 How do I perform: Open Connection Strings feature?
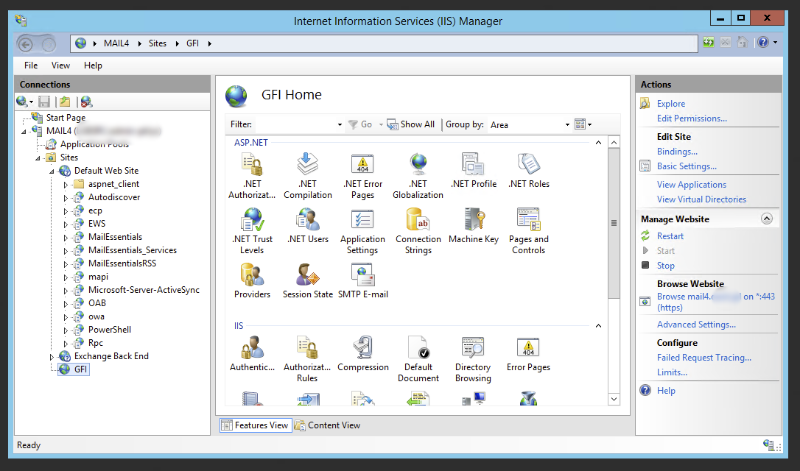coord(418,231)
